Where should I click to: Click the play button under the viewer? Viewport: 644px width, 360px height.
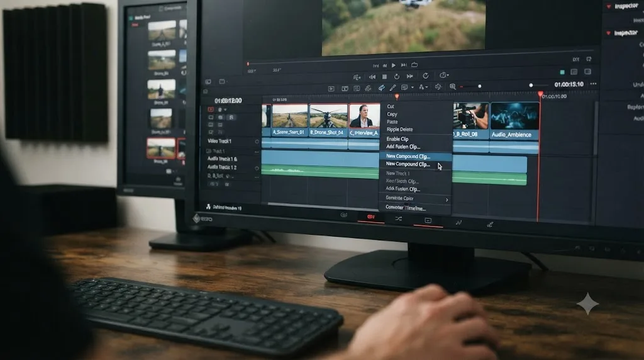pos(394,65)
